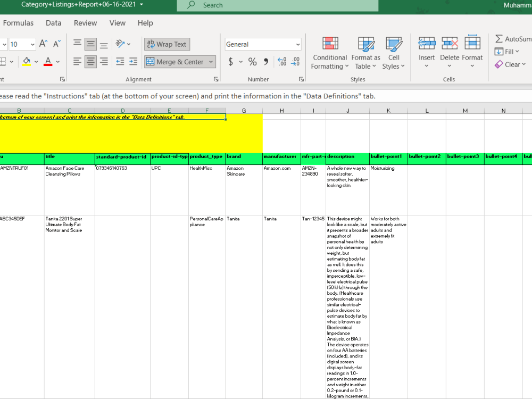Open the View ribbon tab
The width and height of the screenshot is (532, 399).
click(x=118, y=23)
